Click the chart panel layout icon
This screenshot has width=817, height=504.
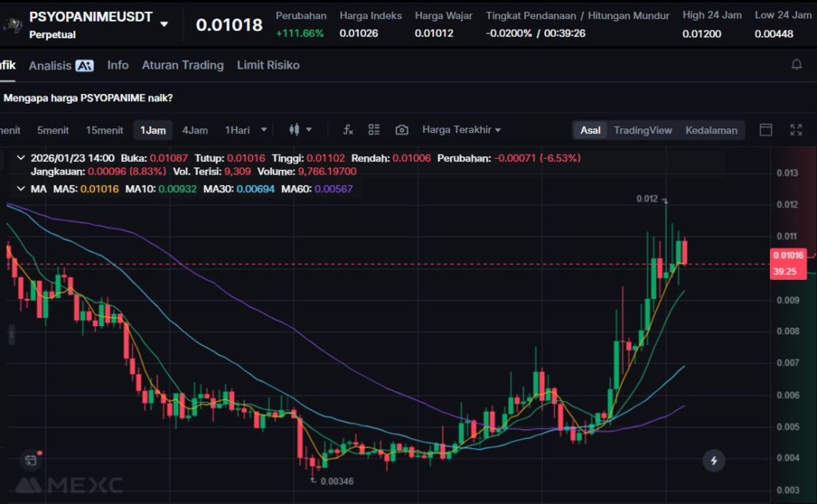point(766,130)
